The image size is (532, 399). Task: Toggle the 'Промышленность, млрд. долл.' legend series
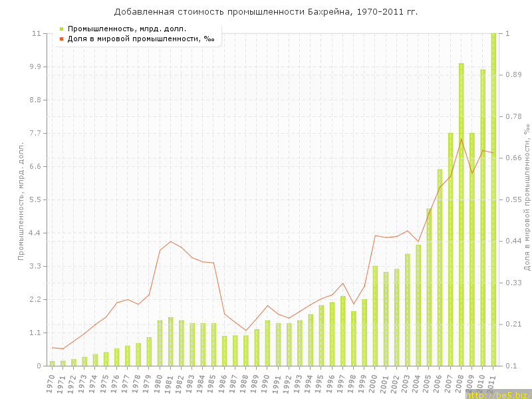(126, 29)
